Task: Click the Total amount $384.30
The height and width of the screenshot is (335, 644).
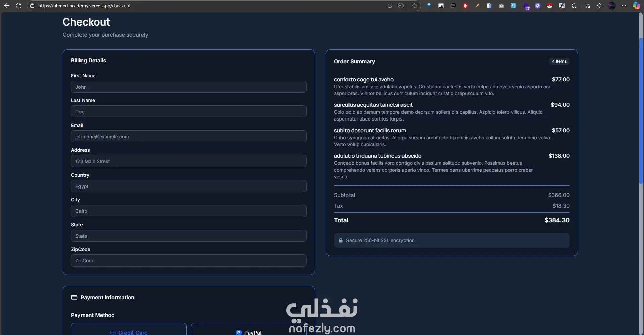Action: pyautogui.click(x=557, y=220)
